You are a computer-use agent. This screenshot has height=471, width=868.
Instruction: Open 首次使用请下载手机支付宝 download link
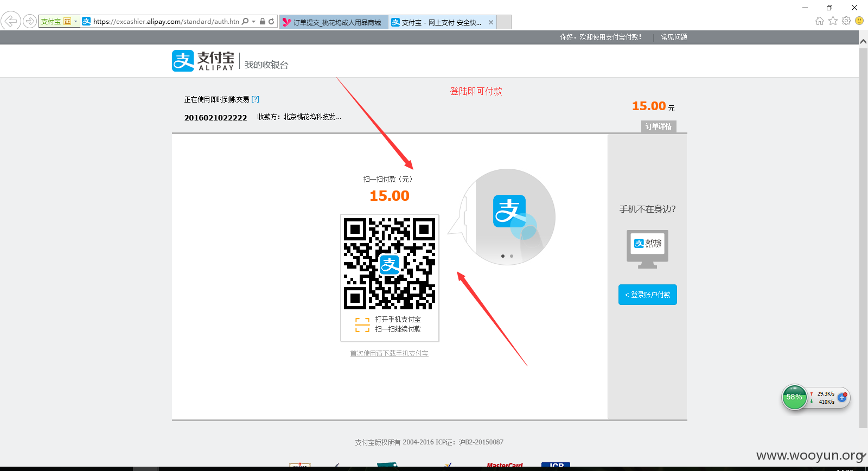click(x=389, y=353)
